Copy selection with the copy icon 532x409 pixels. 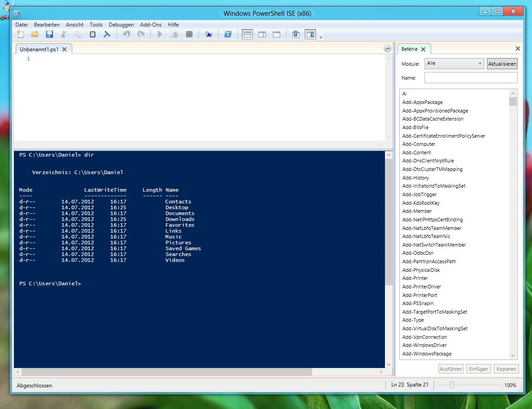(78, 34)
